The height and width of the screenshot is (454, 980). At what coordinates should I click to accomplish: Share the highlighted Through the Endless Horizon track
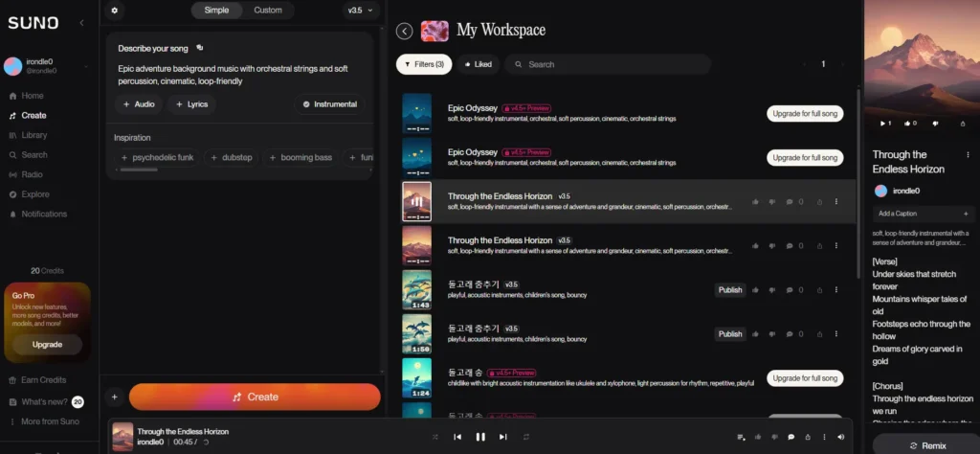coord(819,202)
